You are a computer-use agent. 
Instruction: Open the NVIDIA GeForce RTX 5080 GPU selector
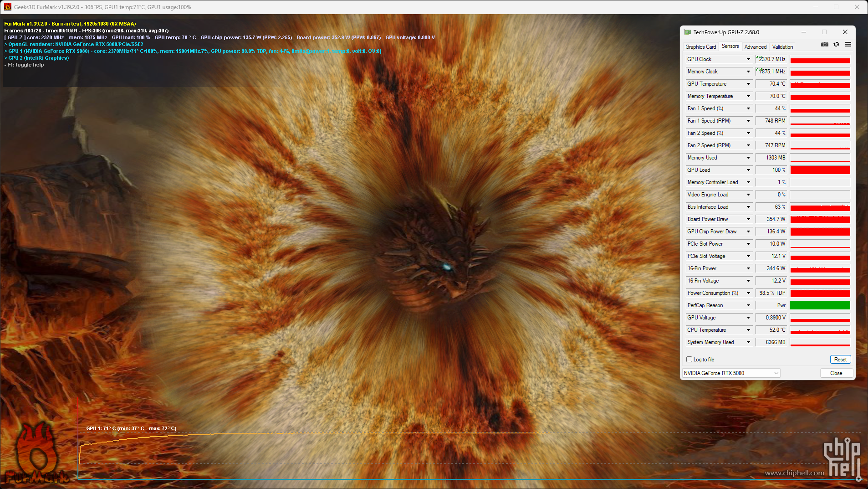(731, 373)
